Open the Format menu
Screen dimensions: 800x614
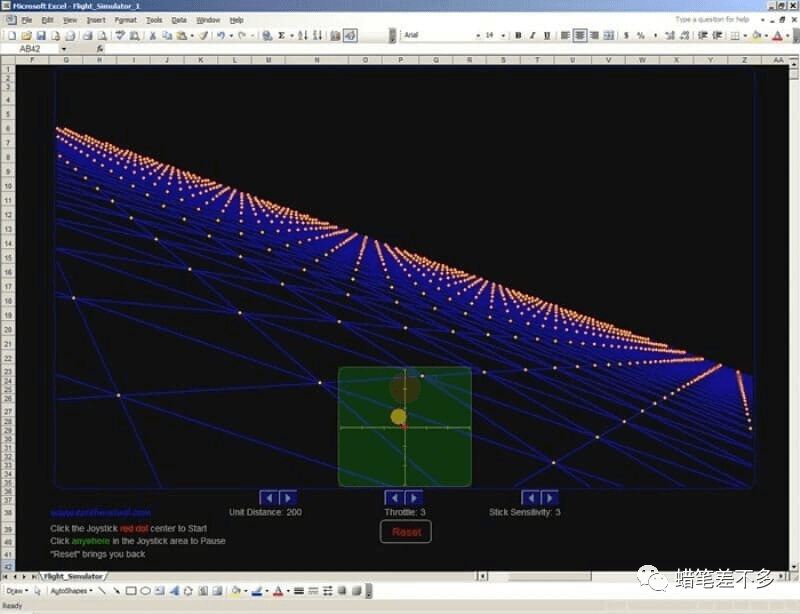[x=126, y=20]
